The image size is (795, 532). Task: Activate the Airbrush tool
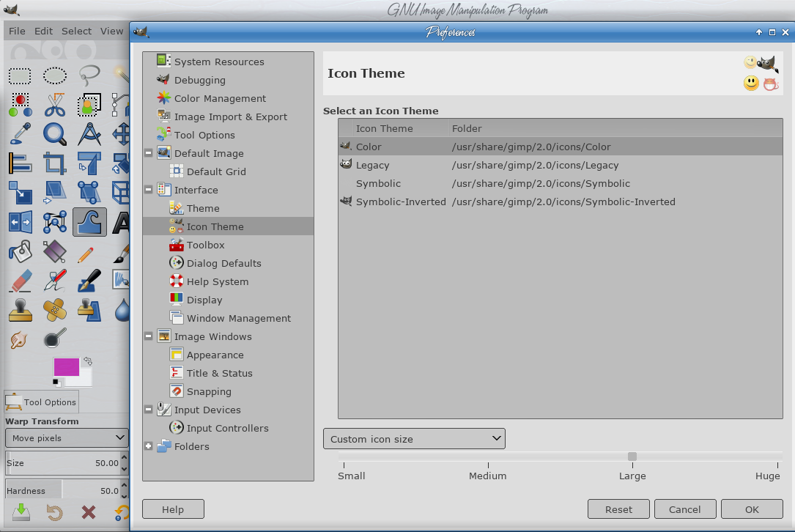pos(55,281)
